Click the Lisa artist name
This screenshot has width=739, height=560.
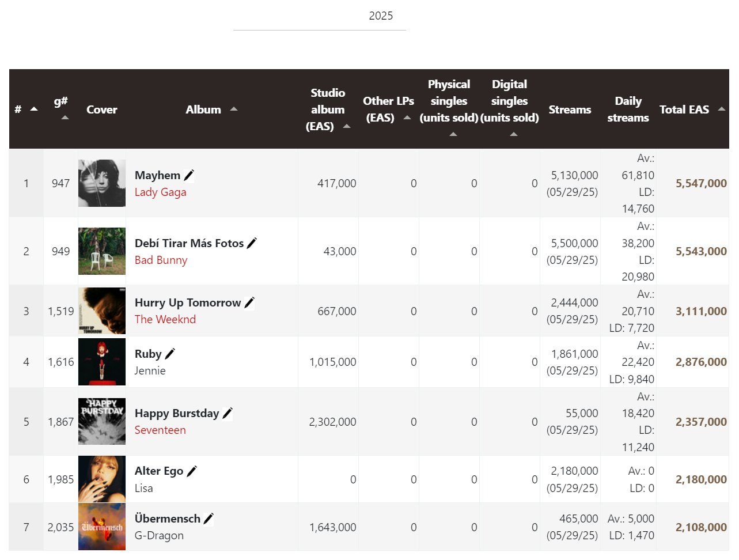coord(144,488)
